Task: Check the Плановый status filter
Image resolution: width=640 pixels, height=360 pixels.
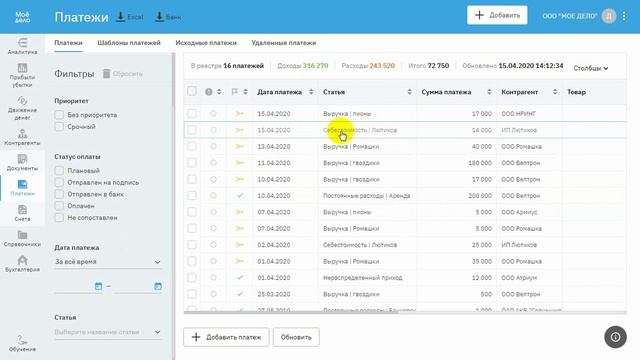Action: 59,170
